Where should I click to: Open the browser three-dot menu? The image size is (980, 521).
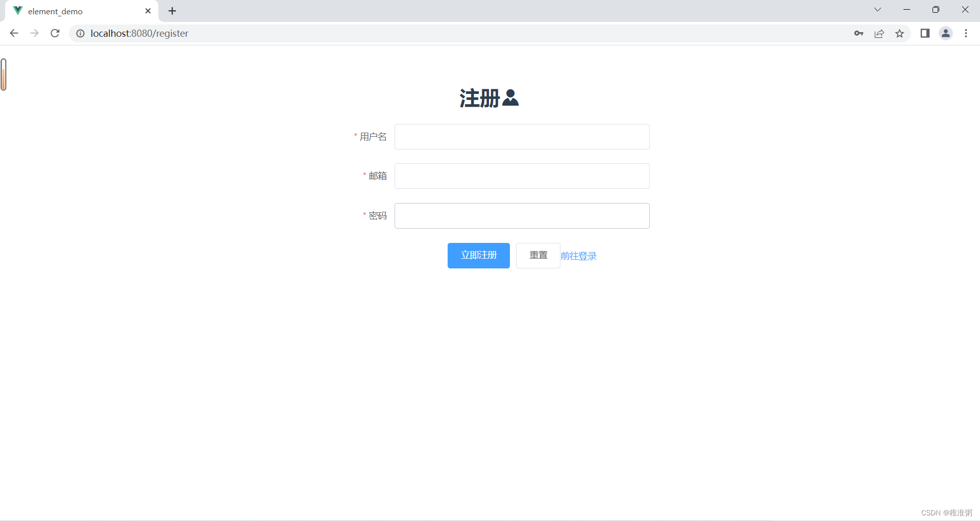(966, 33)
